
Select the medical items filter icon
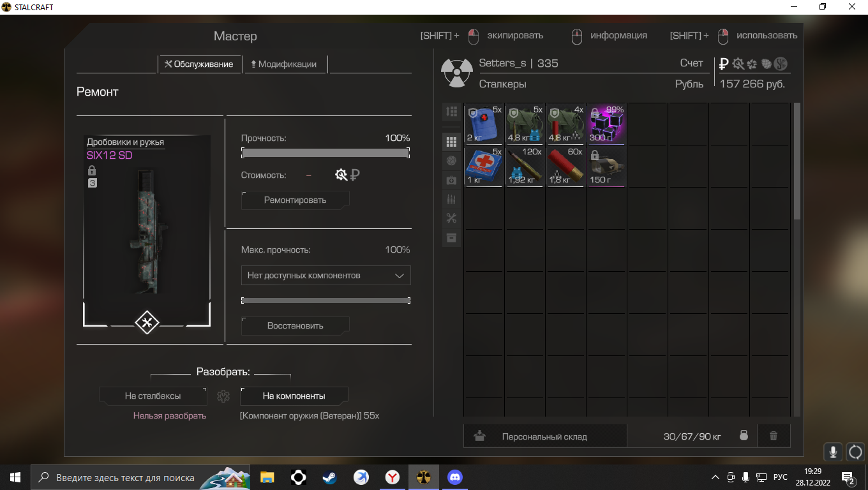(452, 181)
